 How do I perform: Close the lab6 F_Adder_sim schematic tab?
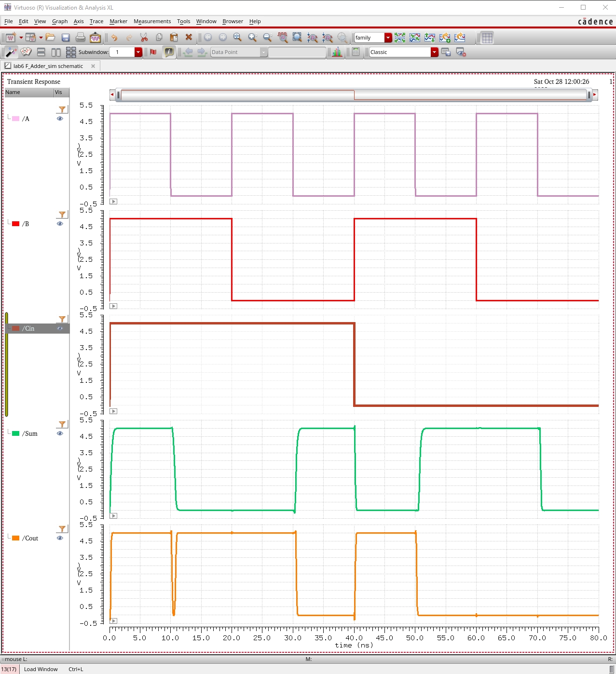(93, 66)
